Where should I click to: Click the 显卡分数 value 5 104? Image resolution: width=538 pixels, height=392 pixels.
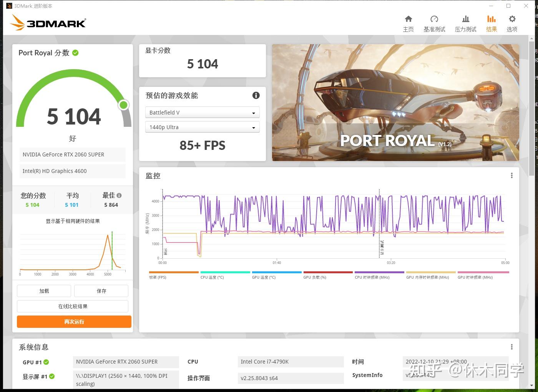tap(203, 64)
